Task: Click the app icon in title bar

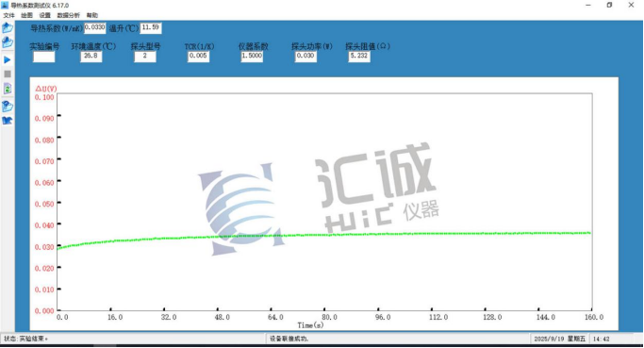Action: (5, 6)
